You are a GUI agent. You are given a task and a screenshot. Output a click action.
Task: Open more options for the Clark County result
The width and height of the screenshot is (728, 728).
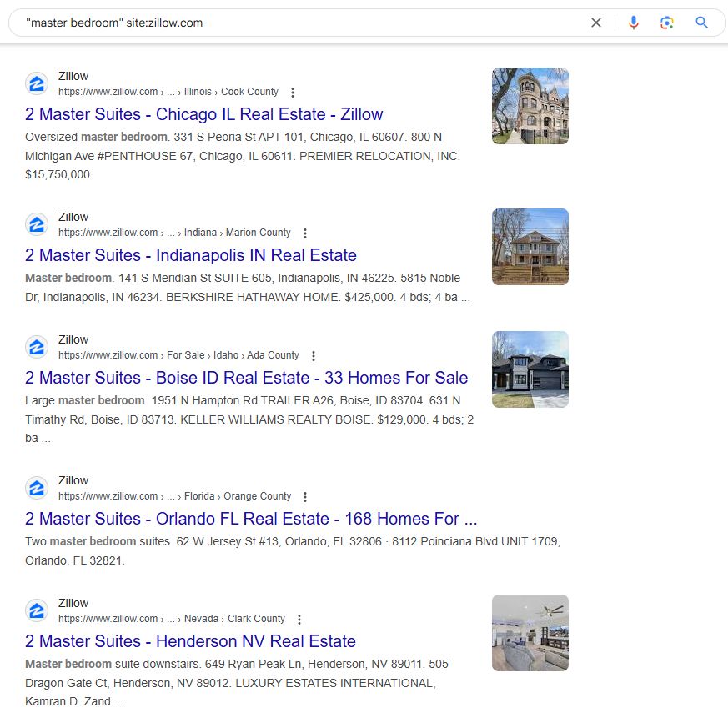point(299,620)
